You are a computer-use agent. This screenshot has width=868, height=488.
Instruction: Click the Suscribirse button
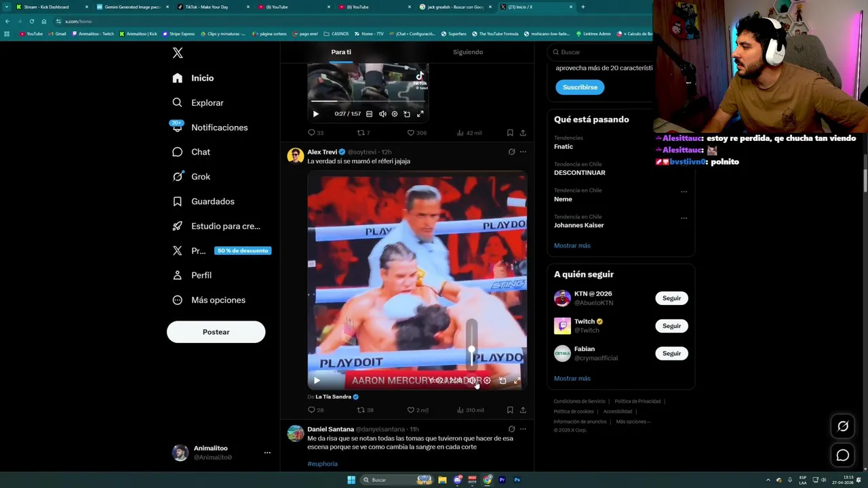click(580, 87)
